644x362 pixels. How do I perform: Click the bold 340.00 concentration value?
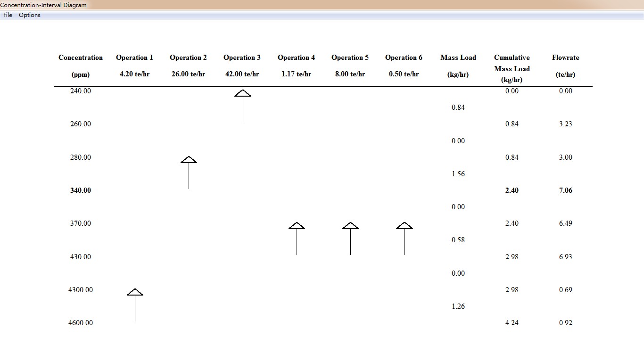coord(81,190)
